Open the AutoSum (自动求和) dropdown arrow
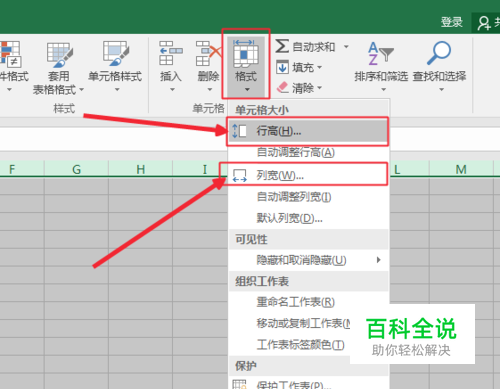The width and height of the screenshot is (500, 389). coord(346,47)
